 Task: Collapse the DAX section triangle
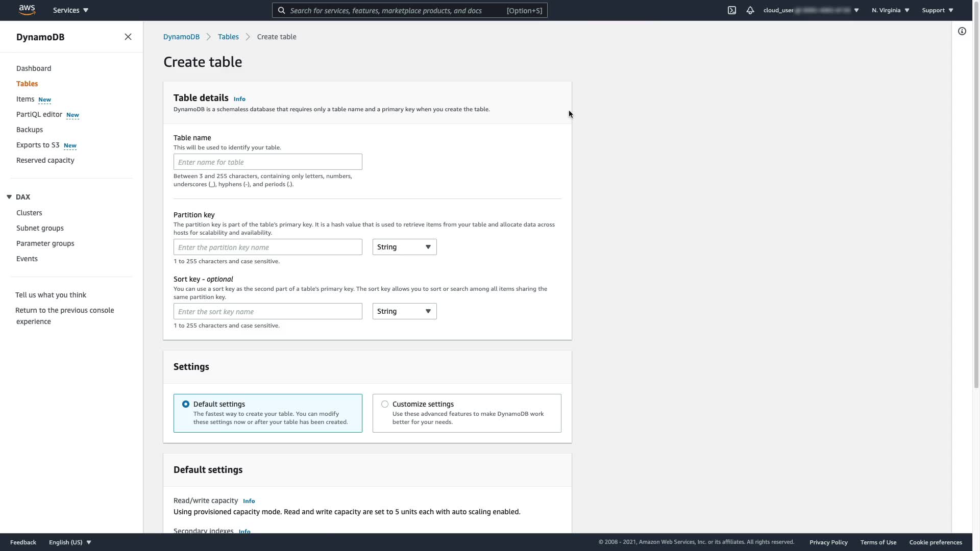tap(9, 197)
